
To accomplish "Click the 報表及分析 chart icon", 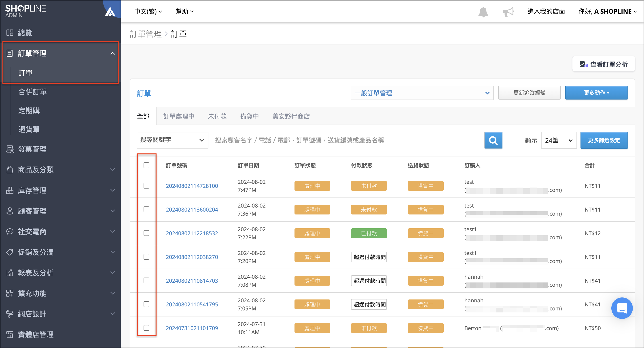I will click(x=10, y=272).
